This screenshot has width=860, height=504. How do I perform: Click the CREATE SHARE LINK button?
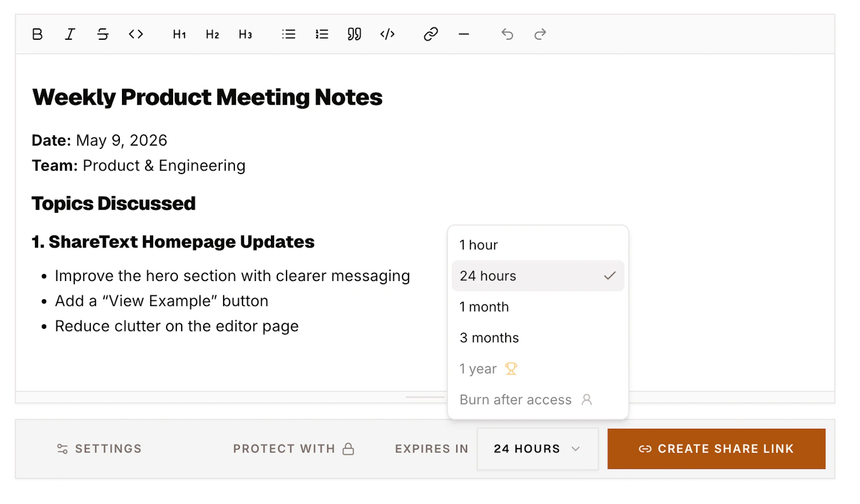pos(716,449)
